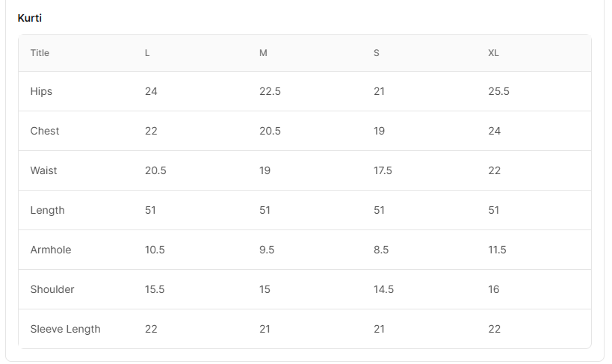Viewport: 612px width, 364px height.
Task: Select the Length row label
Action: click(47, 210)
